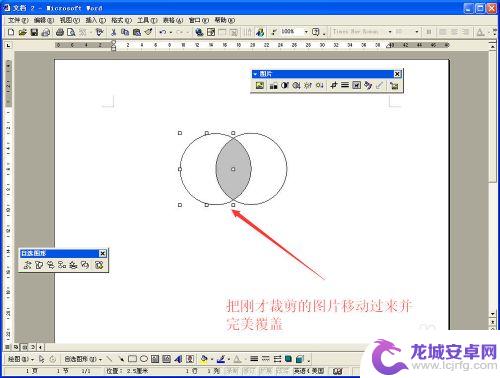
Task: Open the zoom percentage dropdown
Action: [306, 32]
